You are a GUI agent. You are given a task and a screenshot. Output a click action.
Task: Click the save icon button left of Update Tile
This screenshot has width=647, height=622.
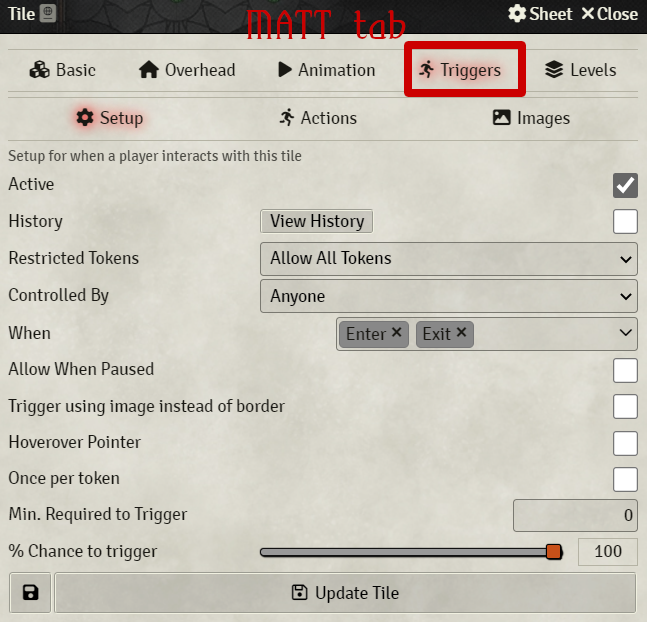pyautogui.click(x=30, y=593)
